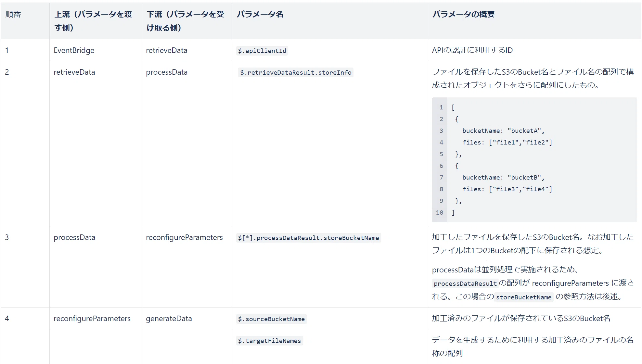Click $.retrieveDataResult.storeInfo parameter code
This screenshot has height=364, width=642.
296,72
